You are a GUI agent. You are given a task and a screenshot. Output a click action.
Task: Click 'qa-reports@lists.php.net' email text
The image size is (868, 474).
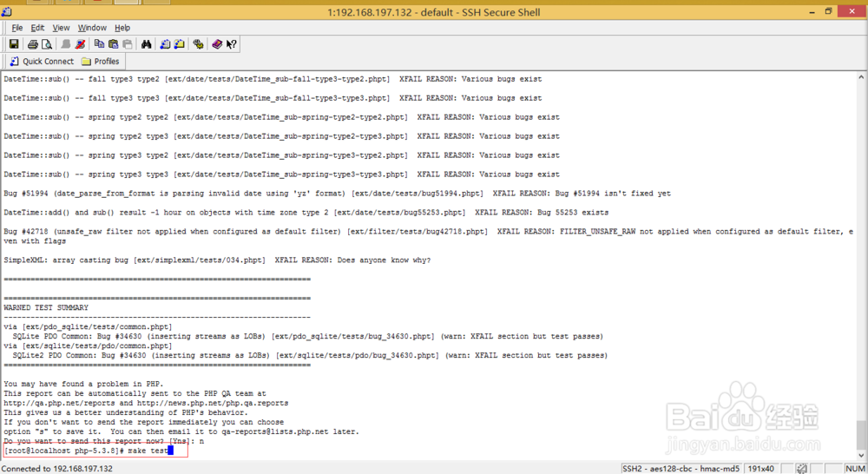pyautogui.click(x=275, y=431)
